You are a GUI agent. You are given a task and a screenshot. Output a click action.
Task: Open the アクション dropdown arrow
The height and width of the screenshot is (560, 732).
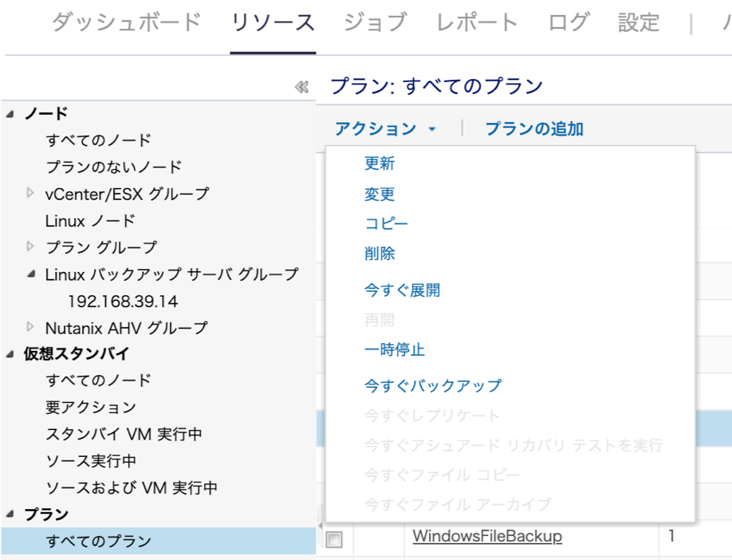click(x=432, y=129)
